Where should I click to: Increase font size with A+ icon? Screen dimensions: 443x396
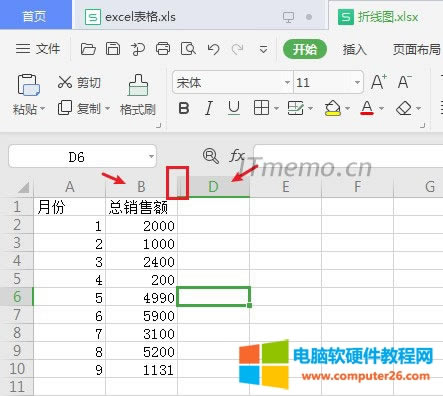click(379, 82)
